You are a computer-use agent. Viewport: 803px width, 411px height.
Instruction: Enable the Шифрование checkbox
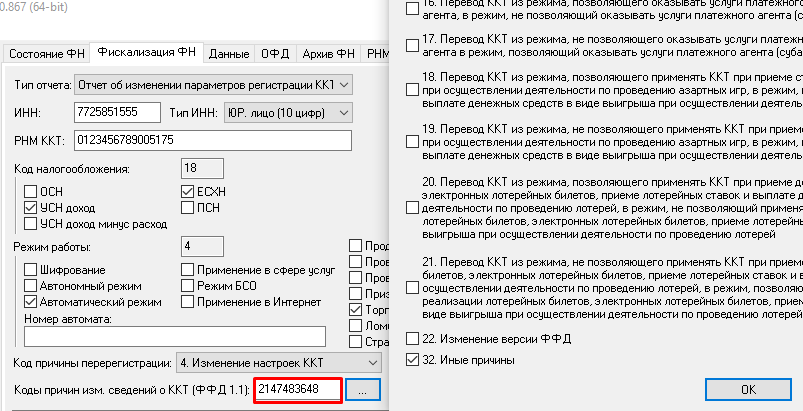[30, 270]
